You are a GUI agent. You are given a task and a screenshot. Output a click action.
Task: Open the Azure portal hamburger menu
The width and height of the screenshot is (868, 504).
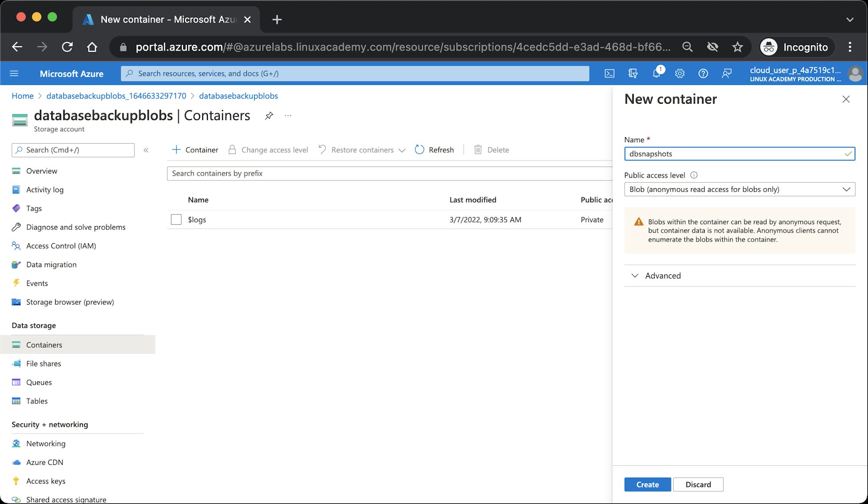[14, 73]
